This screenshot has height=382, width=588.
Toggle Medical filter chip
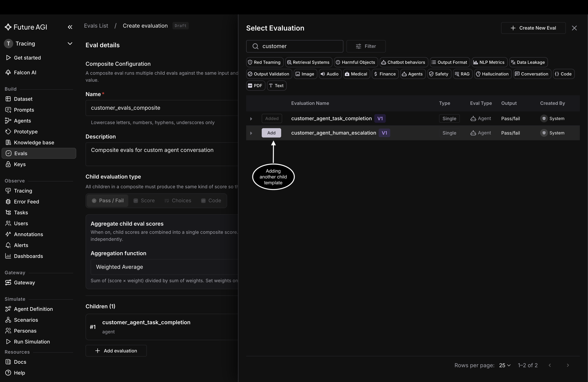(x=356, y=74)
